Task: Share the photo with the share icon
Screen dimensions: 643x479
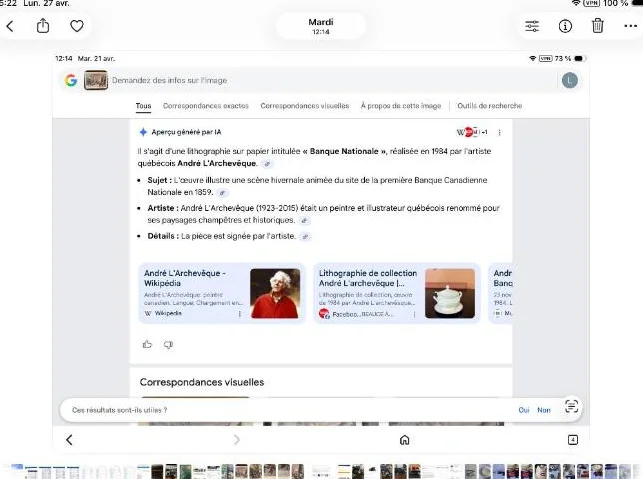Action: (x=43, y=26)
